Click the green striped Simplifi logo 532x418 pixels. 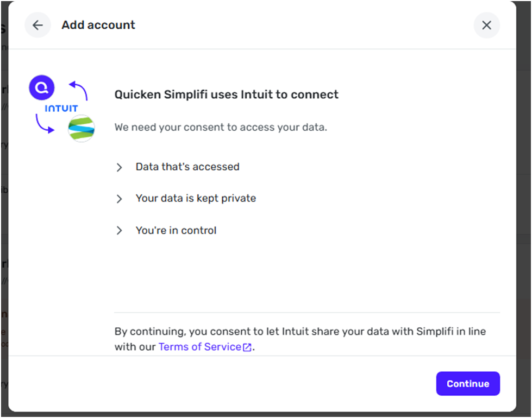click(x=82, y=129)
